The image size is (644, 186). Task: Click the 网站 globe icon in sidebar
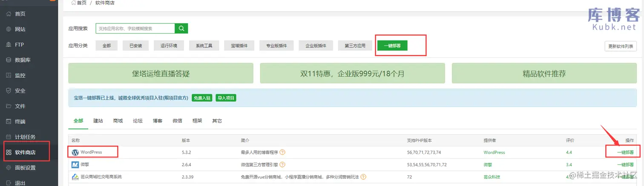point(9,29)
